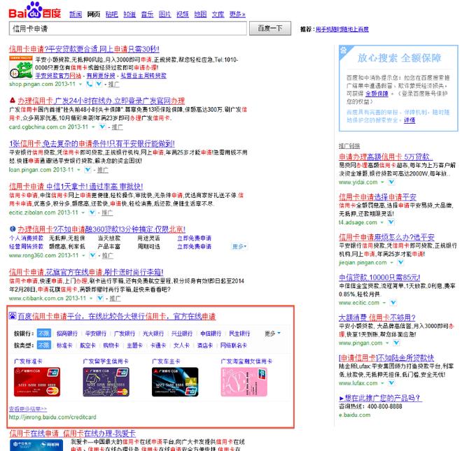The image size is (476, 451).
Task: Click the 全额保障 link in the guarantee box
Action: pos(377,94)
